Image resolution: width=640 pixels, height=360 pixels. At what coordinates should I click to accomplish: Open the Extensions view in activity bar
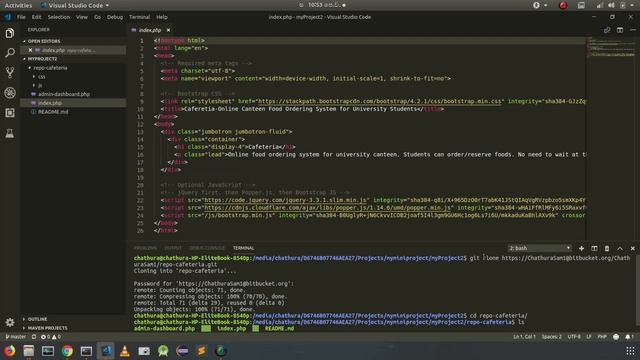click(x=10, y=113)
